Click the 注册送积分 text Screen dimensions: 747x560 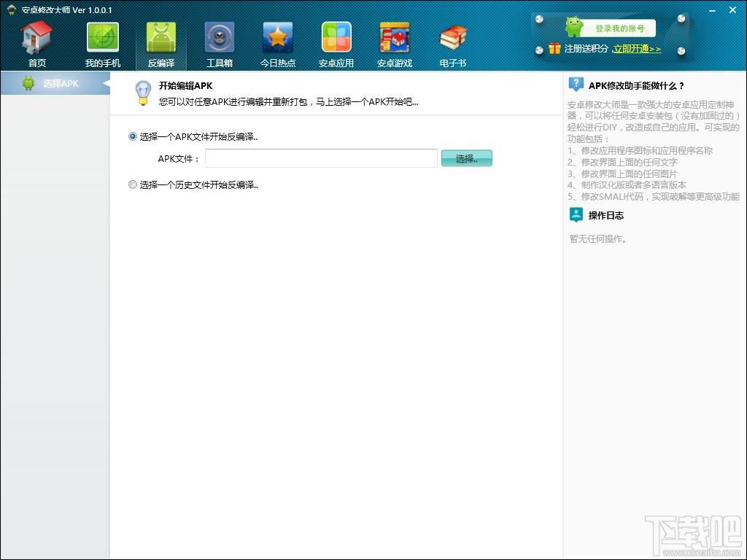(587, 49)
